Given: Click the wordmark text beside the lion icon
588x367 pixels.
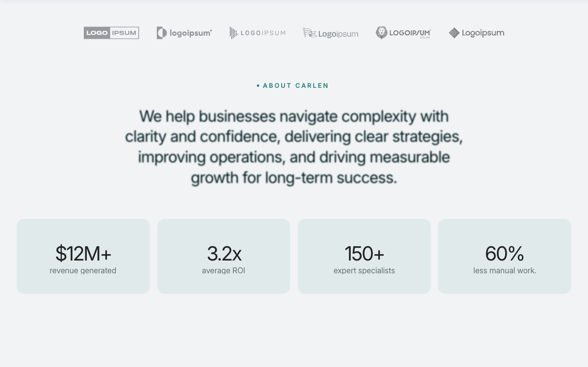Looking at the screenshot, I should coord(410,33).
